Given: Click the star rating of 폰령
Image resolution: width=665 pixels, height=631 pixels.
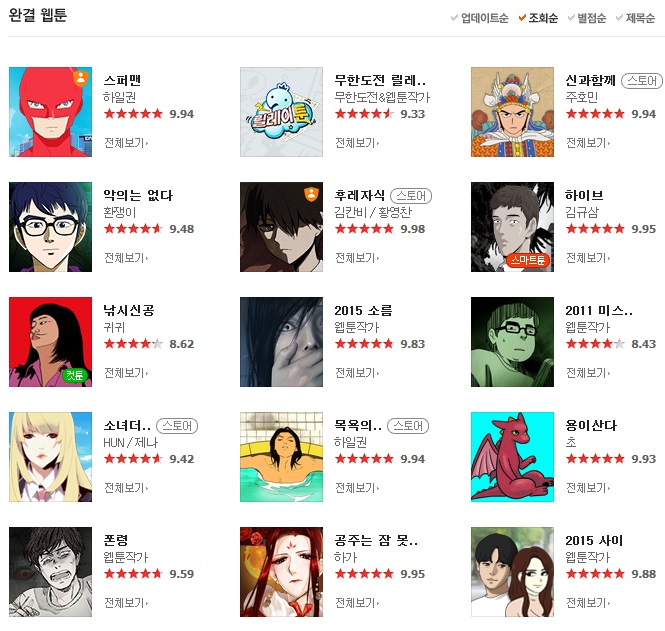Looking at the screenshot, I should pos(133,574).
